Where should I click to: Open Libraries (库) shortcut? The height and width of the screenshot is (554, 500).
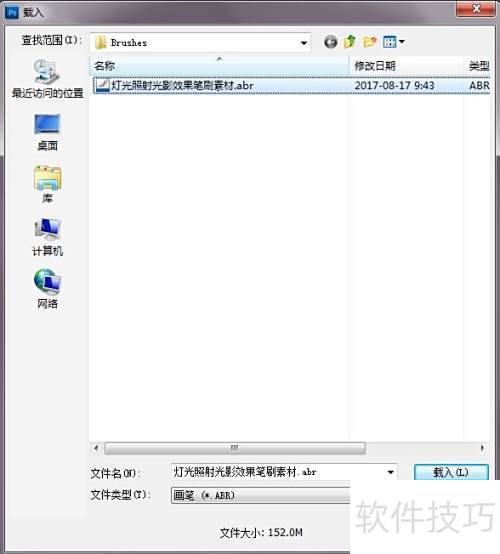[47, 184]
